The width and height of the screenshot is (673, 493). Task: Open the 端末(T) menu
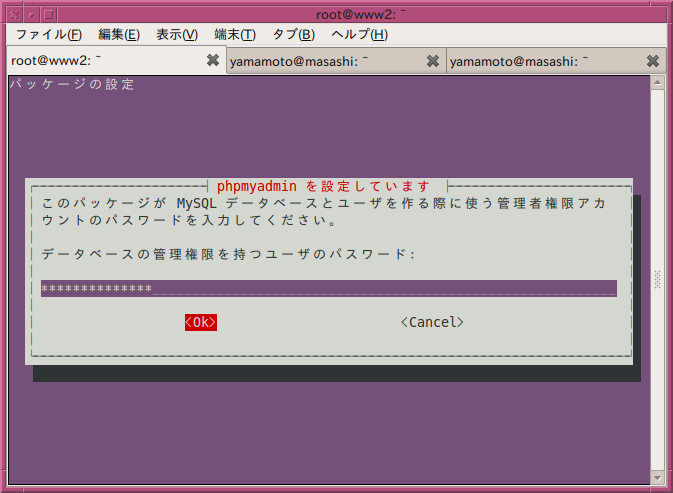coord(235,34)
